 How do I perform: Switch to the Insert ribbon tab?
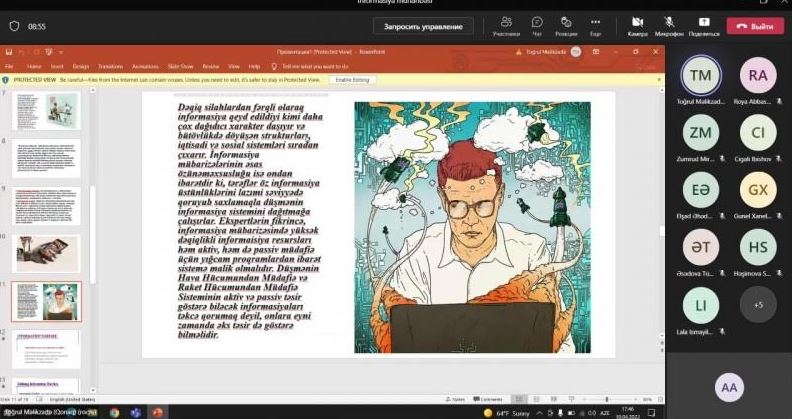point(57,67)
